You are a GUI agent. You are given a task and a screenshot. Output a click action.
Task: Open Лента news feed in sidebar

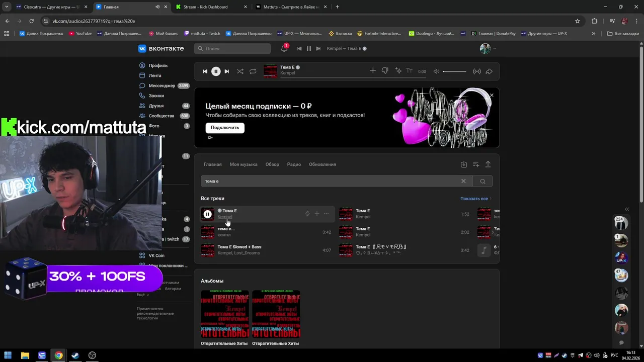(155, 75)
